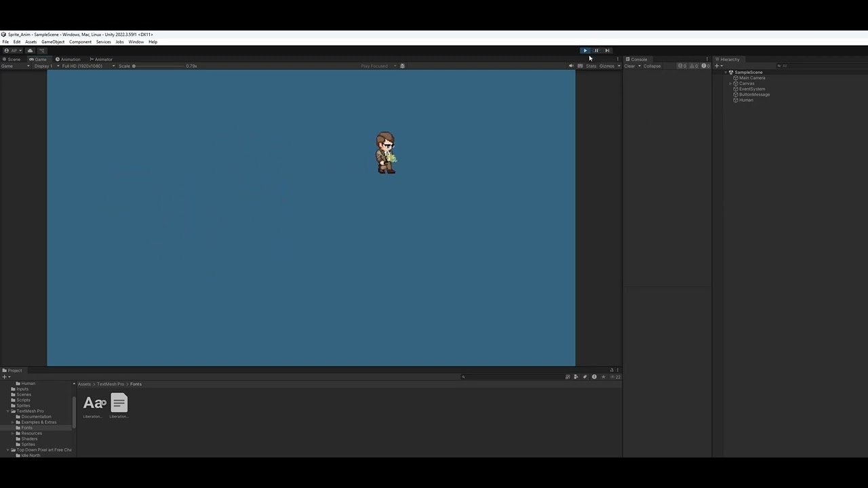The image size is (868, 488).
Task: Open the Play Focused dropdown
Action: pyautogui.click(x=378, y=66)
